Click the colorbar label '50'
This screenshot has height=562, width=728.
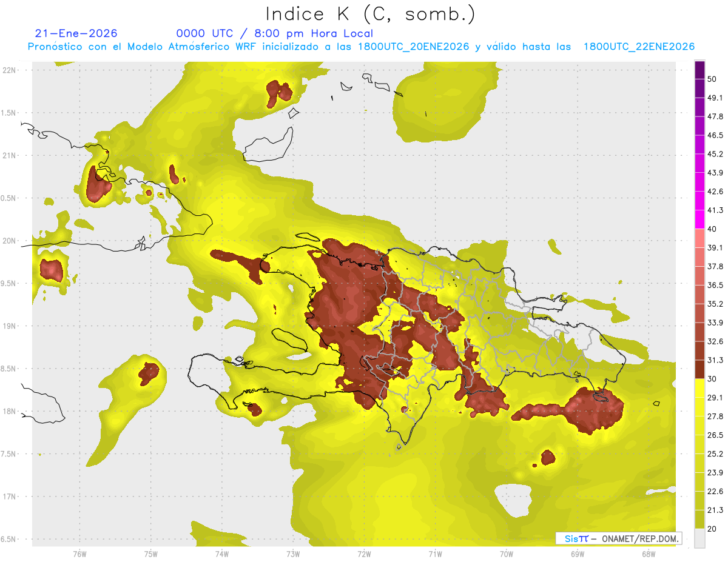(x=712, y=79)
